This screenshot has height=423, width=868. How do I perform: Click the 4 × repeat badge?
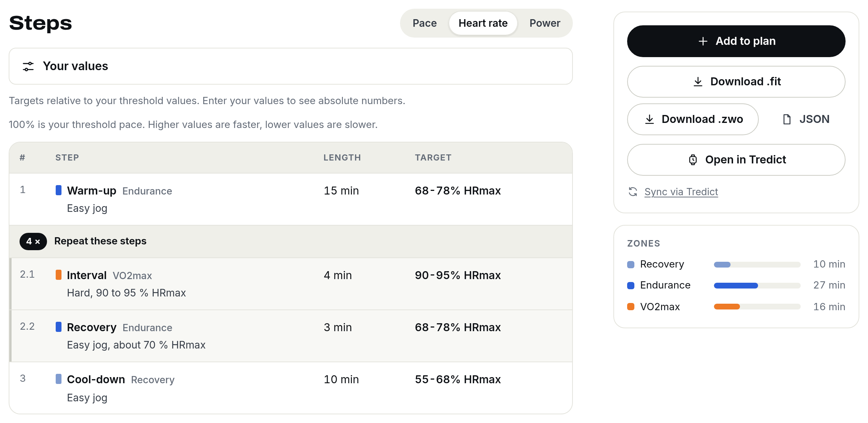(33, 241)
